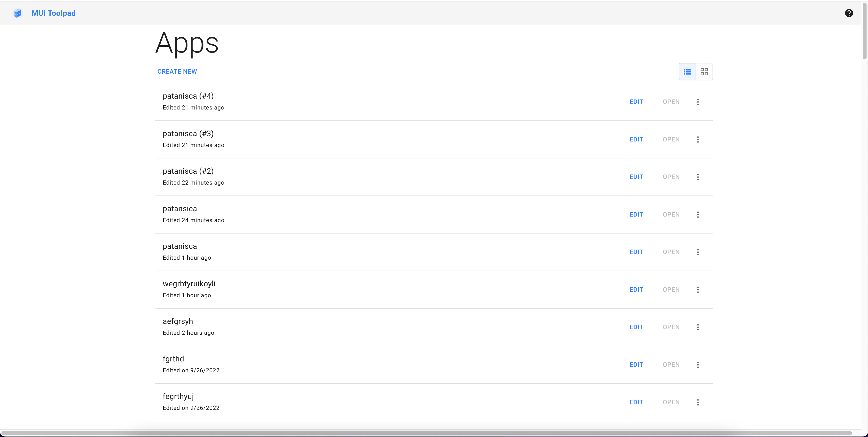Switch to grid view layout
Image resolution: width=868 pixels, height=437 pixels.
tap(704, 71)
